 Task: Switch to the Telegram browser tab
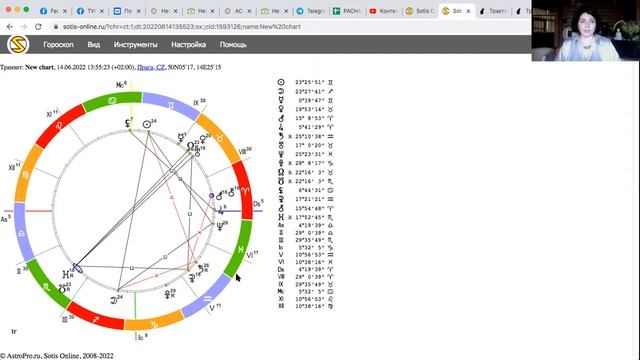pyautogui.click(x=311, y=11)
